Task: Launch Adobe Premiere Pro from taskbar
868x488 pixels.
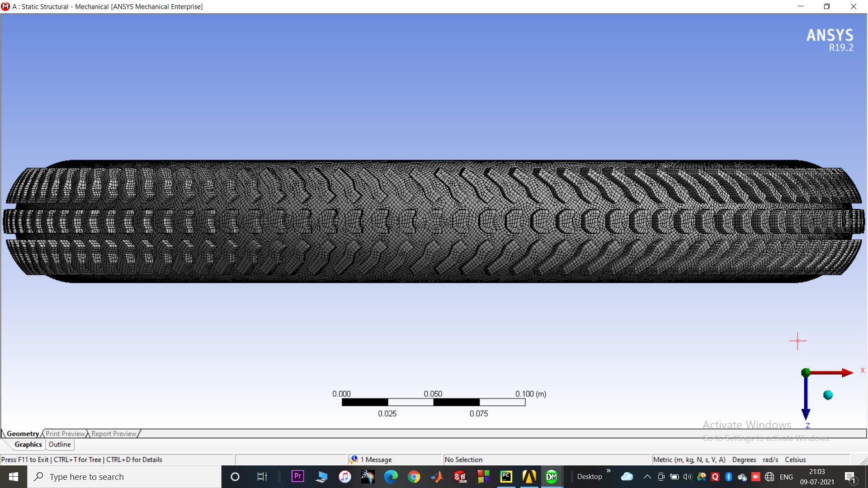Action: click(x=297, y=476)
